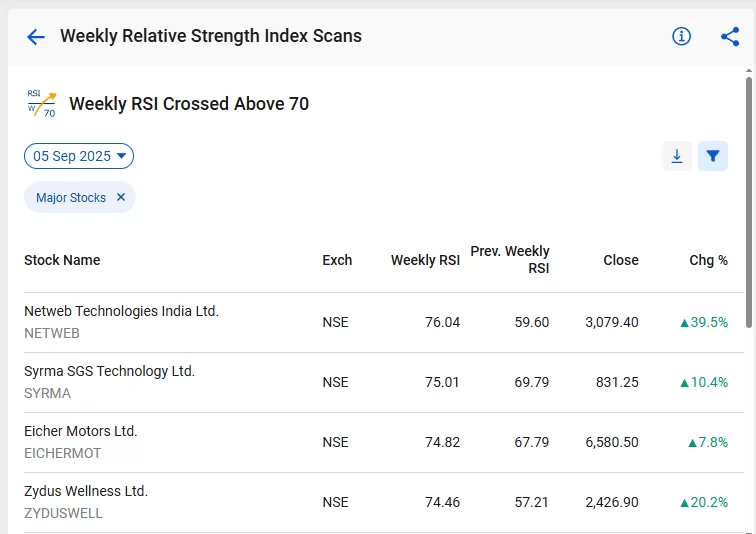Click NSE exchange in Netweb row
The width and height of the screenshot is (756, 534).
[335, 322]
